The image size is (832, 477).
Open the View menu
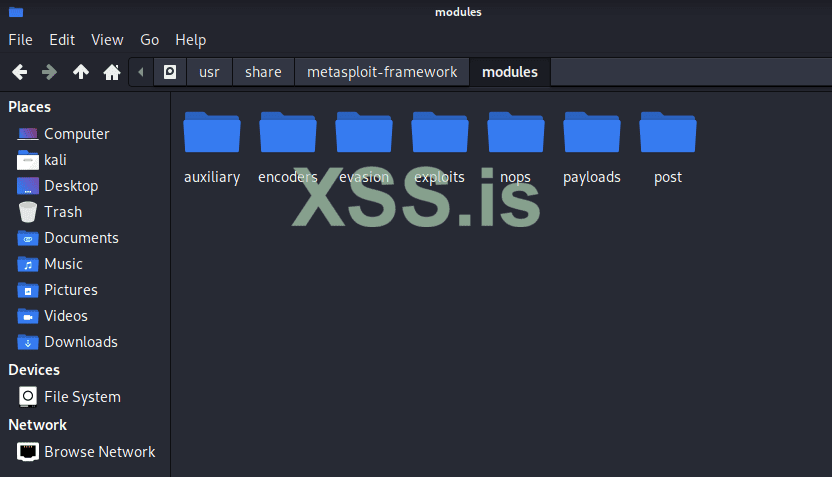(107, 40)
